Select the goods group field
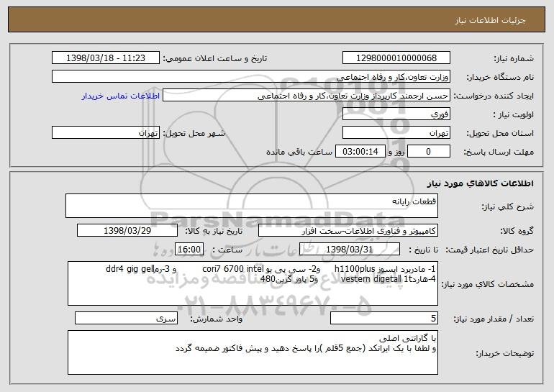Screen dimensions: 554x392 [x=348, y=231]
